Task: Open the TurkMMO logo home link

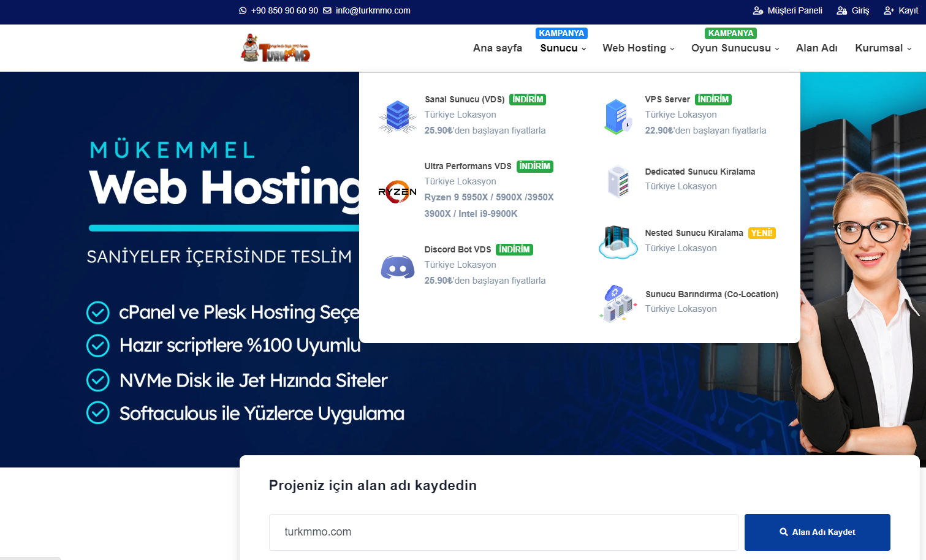Action: 275,48
